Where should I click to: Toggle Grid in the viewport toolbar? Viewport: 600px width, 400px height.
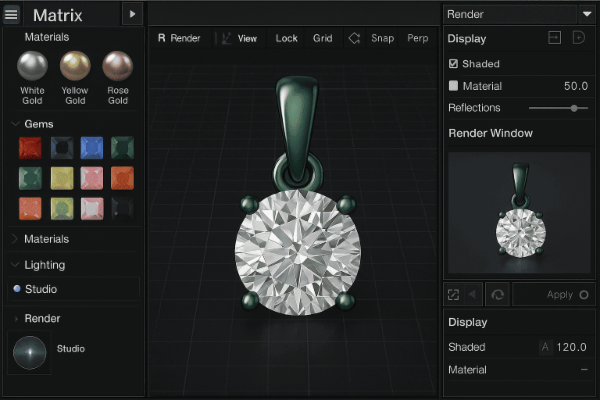323,38
